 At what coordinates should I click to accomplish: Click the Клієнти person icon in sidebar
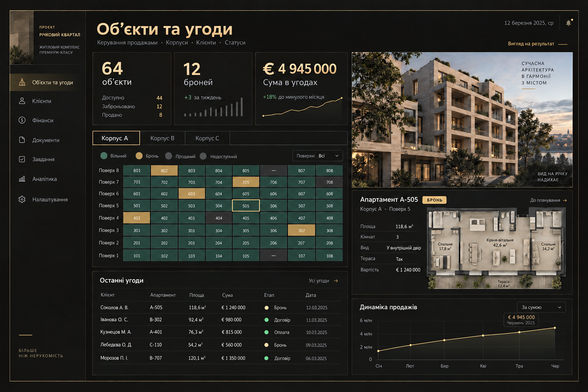click(22, 101)
